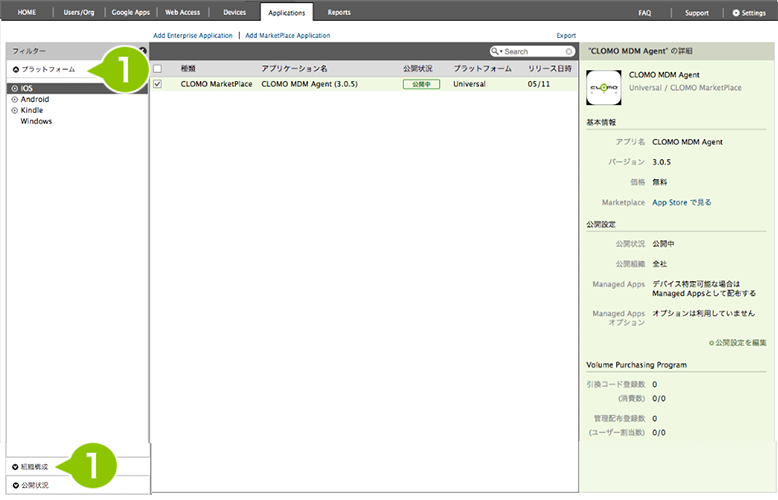778x500 pixels.
Task: Switch to Google Apps tab
Action: click(x=130, y=12)
